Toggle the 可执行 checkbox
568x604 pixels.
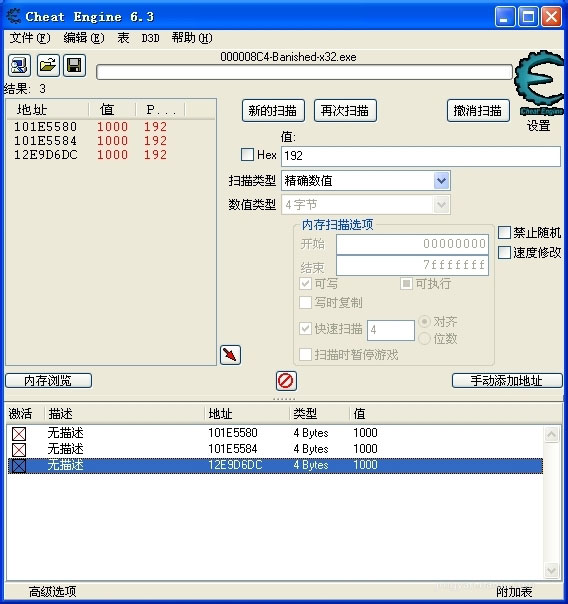coord(406,284)
